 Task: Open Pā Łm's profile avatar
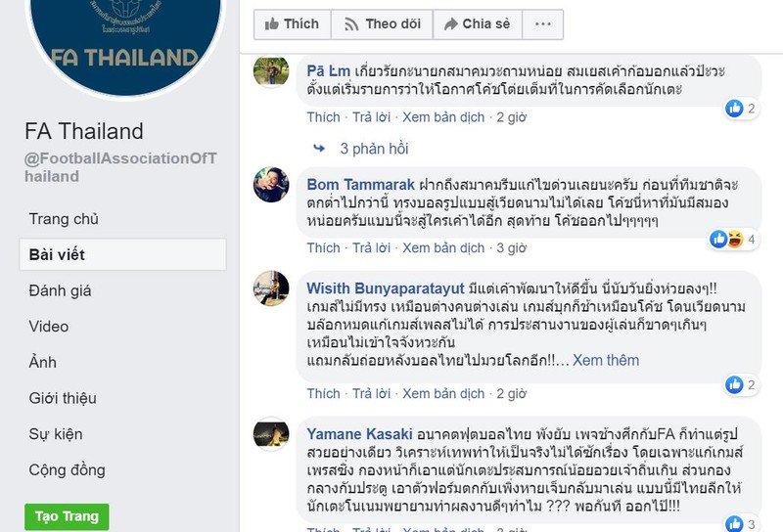coord(271,71)
